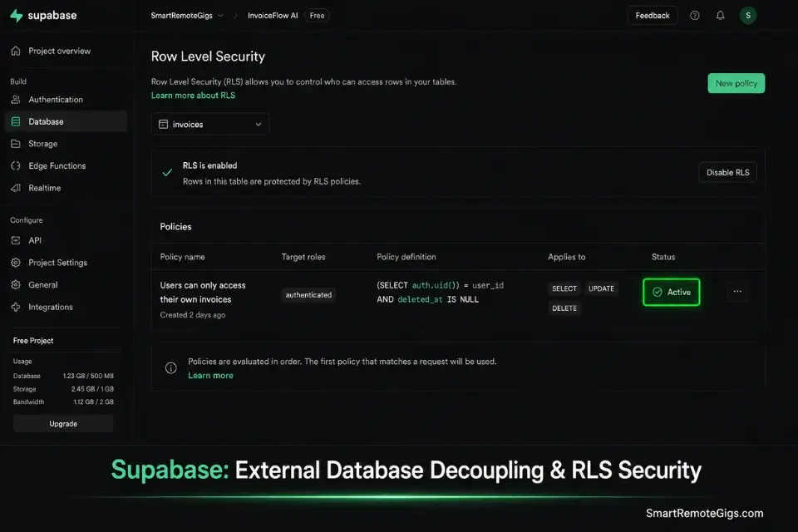
Task: Open the invoices table dropdown
Action: point(210,124)
